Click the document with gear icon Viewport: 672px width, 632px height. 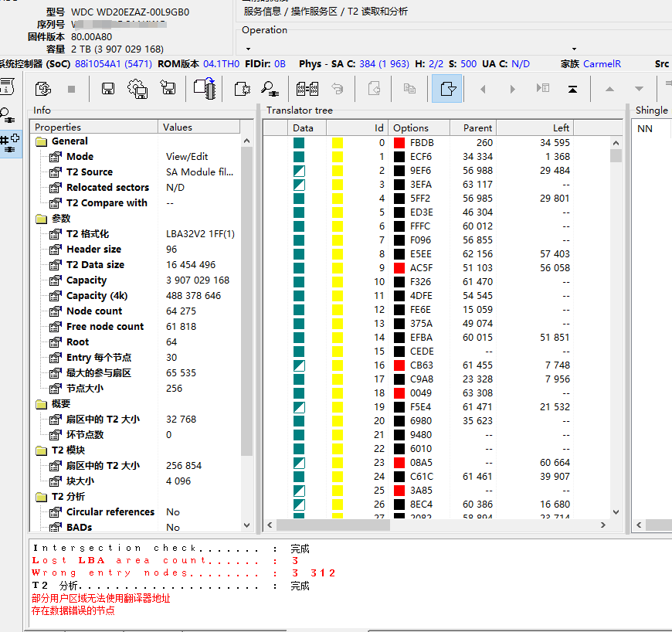point(243,89)
